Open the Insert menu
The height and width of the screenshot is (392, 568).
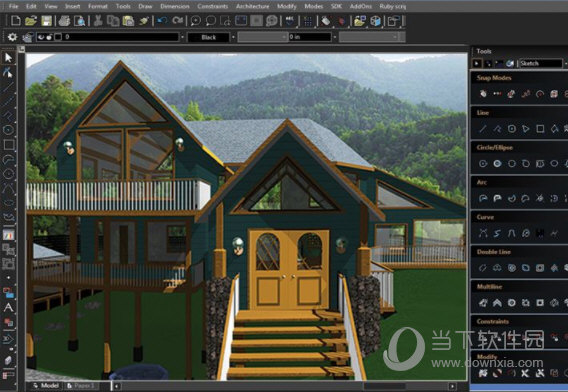coord(72,6)
